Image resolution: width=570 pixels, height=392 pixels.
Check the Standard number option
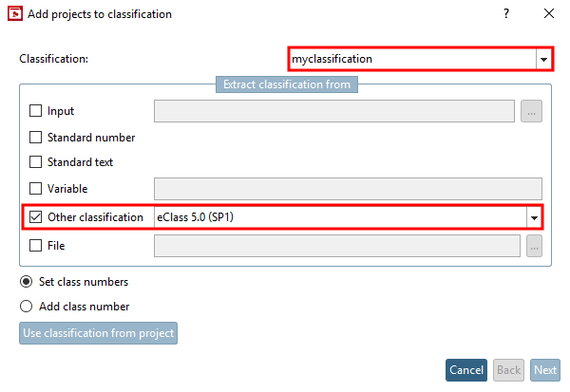[x=36, y=138]
